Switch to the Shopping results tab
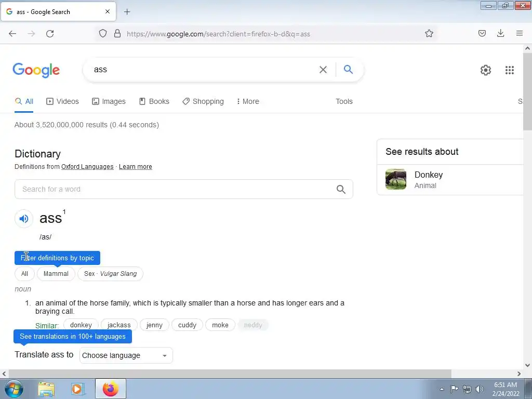 203,101
